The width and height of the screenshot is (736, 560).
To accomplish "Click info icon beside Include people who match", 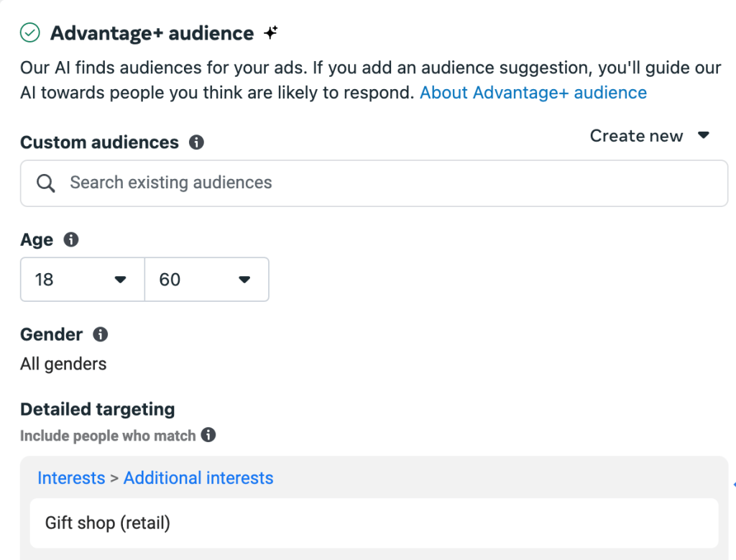I will (208, 435).
